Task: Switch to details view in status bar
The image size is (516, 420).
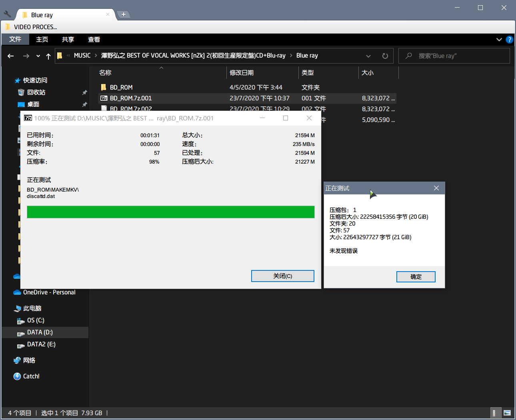Action: tap(494, 413)
